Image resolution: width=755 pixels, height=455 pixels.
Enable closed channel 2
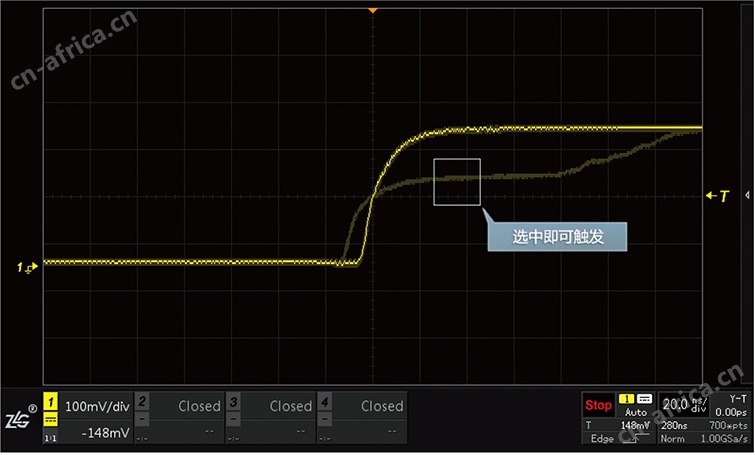pos(180,417)
